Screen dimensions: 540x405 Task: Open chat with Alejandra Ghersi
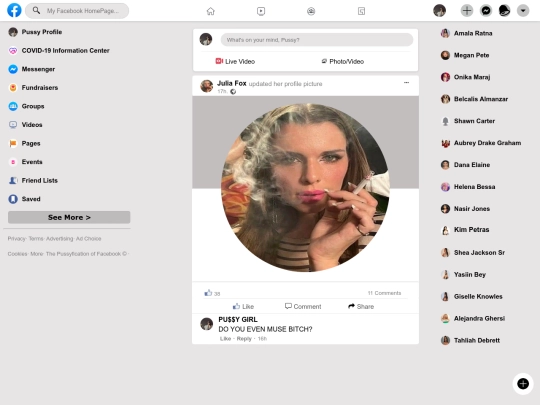point(473,319)
